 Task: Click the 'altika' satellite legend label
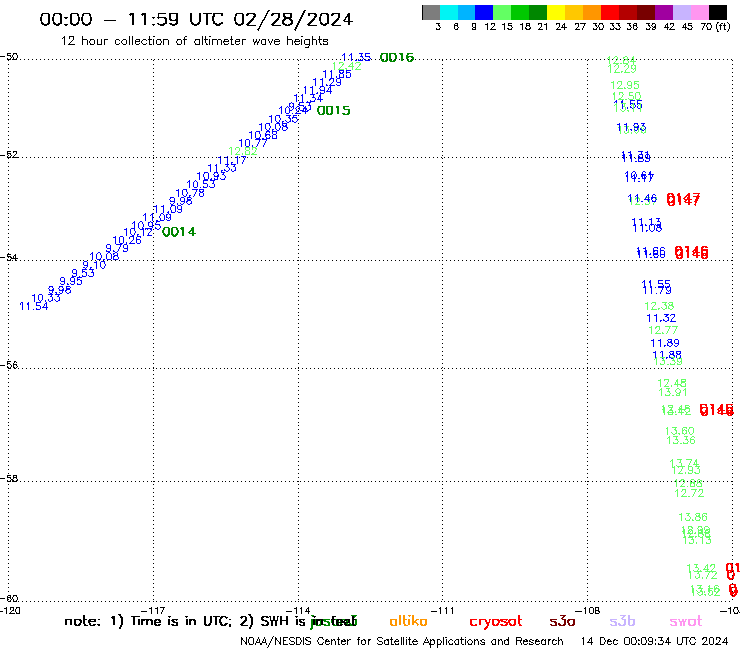[408, 621]
